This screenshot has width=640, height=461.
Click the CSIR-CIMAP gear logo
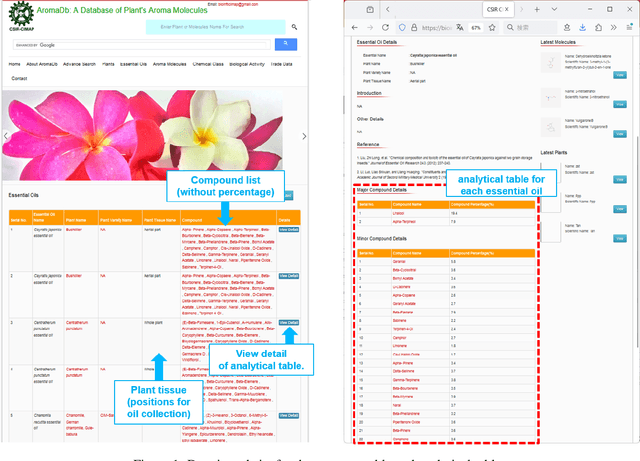tap(21, 13)
